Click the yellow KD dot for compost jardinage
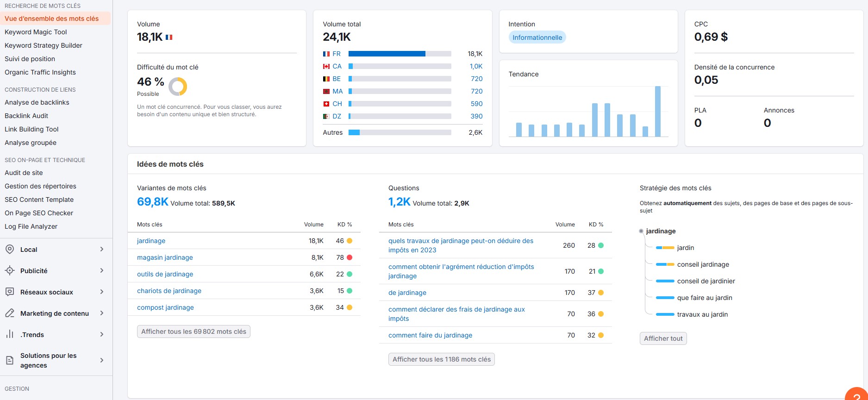The image size is (868, 400). click(350, 307)
